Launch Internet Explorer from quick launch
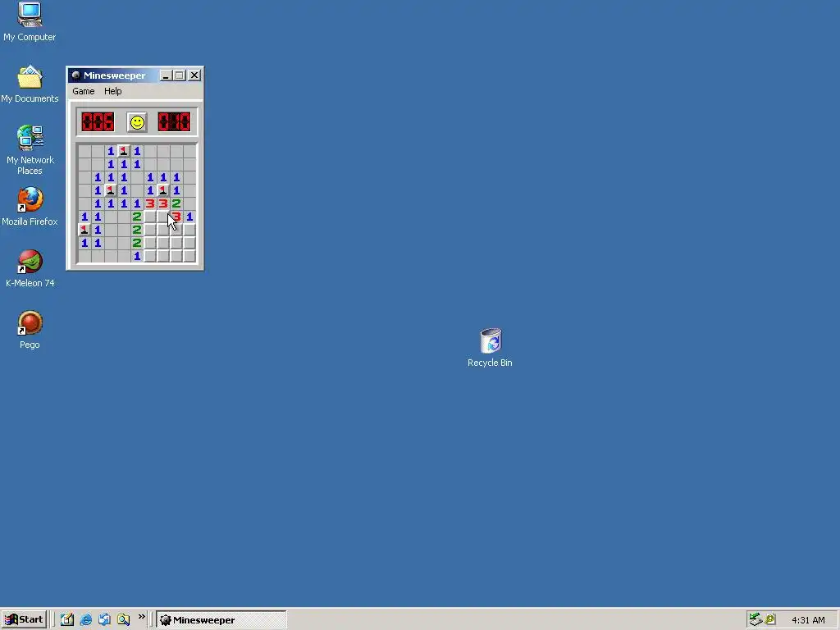This screenshot has width=840, height=630. (85, 620)
